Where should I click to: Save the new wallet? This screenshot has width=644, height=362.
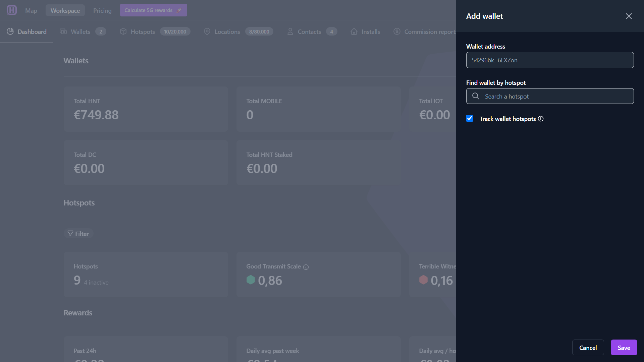pyautogui.click(x=624, y=348)
